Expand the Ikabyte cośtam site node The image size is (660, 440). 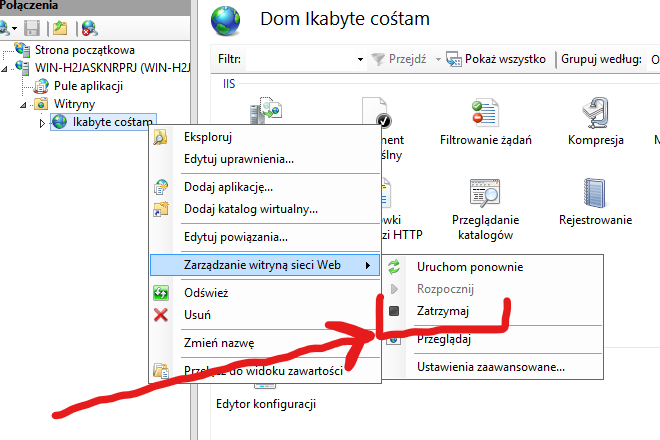[x=41, y=123]
